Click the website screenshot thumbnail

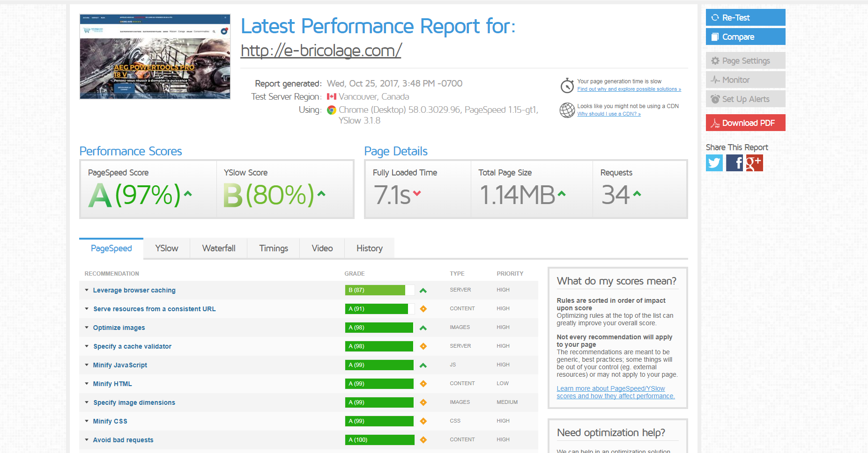(x=155, y=57)
